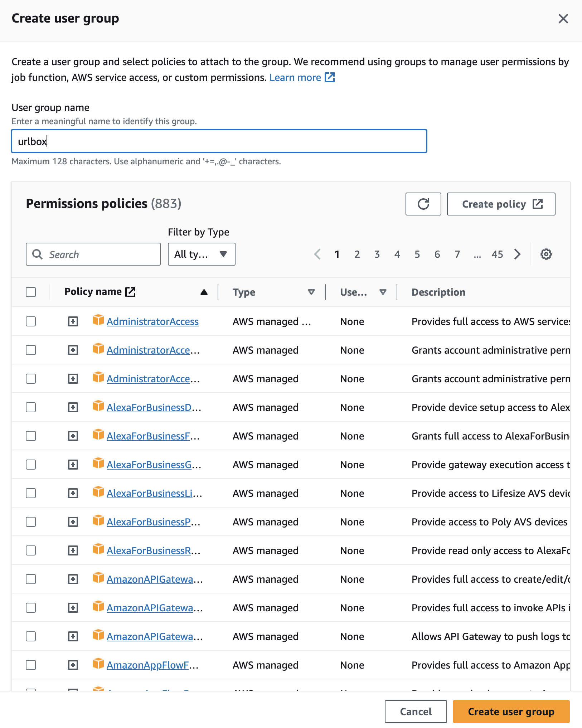The width and height of the screenshot is (582, 728).
Task: Sort by Policy name ascending arrow
Action: (x=204, y=292)
